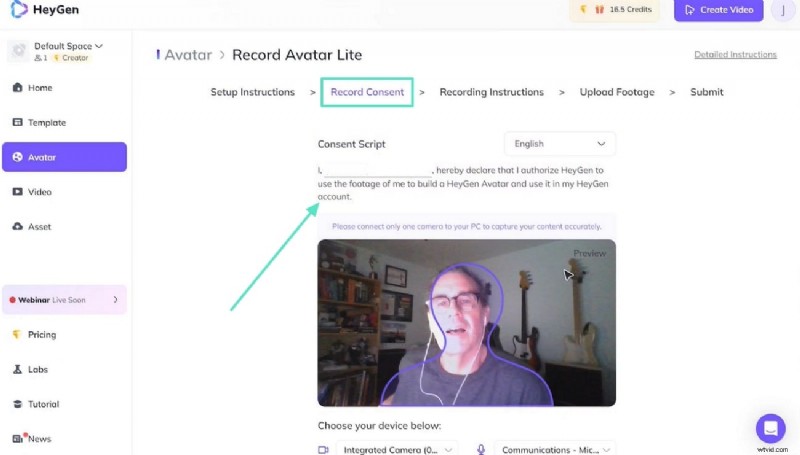
Task: Click the Avatar breadcrumb link
Action: coord(188,55)
